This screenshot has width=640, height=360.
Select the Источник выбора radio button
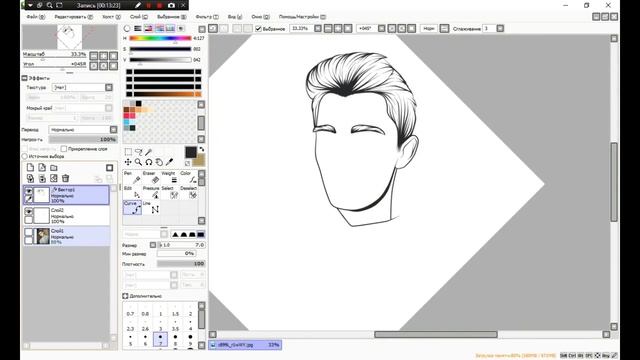tap(24, 156)
